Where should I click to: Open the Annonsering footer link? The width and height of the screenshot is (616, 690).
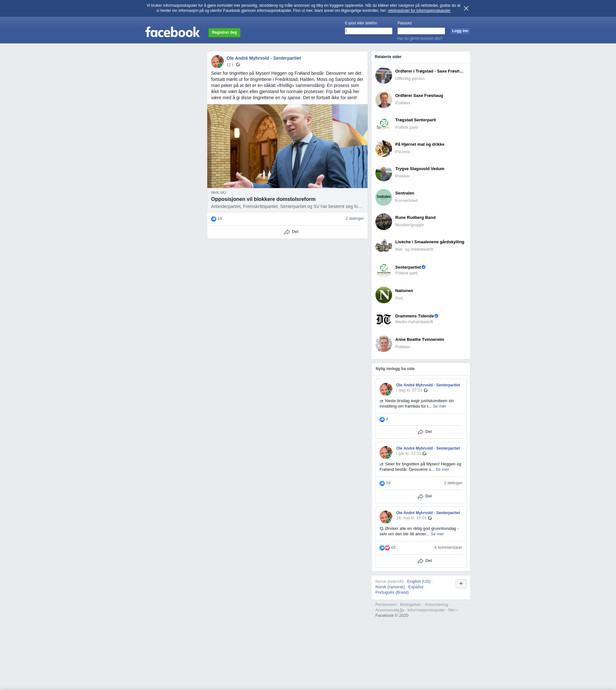tap(436, 605)
